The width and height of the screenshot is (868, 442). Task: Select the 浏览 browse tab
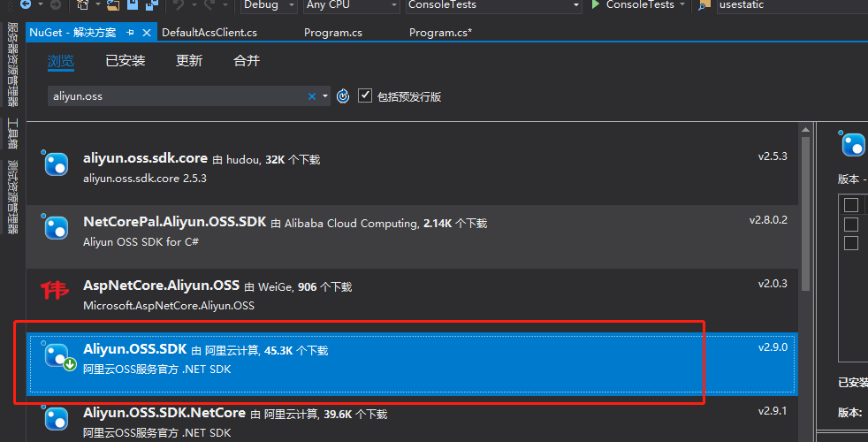click(60, 61)
